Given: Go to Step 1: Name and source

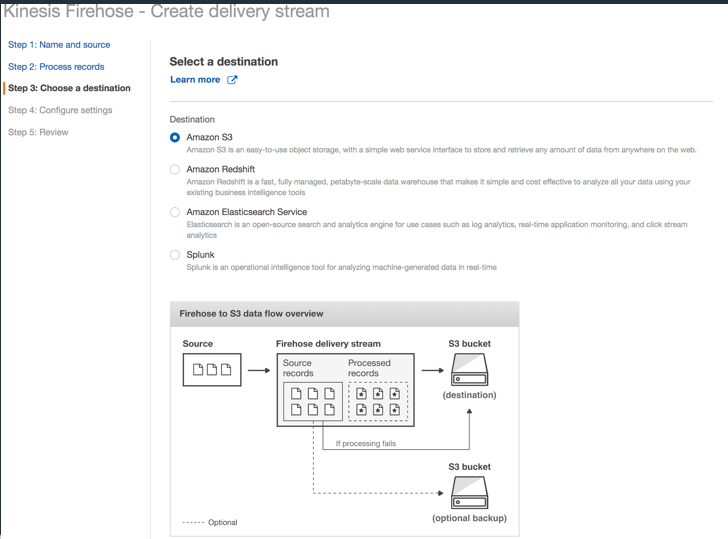Looking at the screenshot, I should point(59,45).
